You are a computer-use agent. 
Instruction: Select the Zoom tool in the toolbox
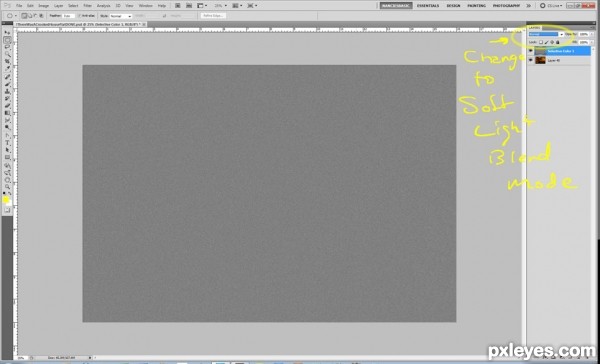coord(7,186)
